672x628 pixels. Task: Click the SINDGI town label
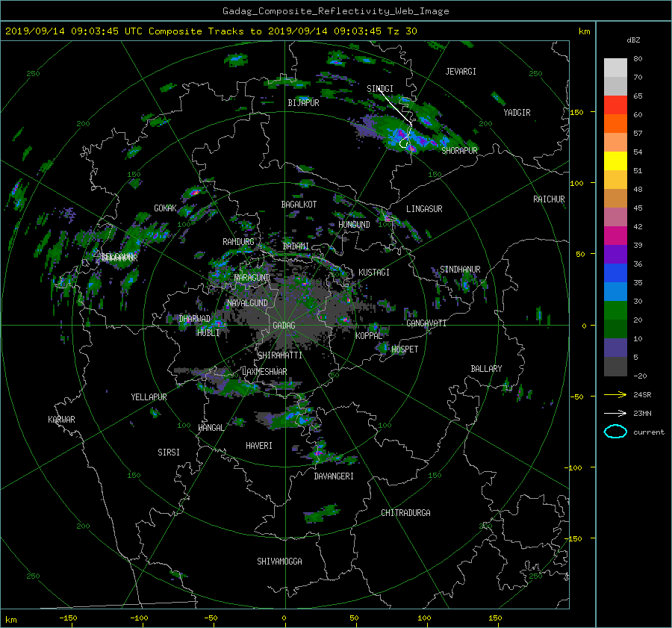coord(380,89)
